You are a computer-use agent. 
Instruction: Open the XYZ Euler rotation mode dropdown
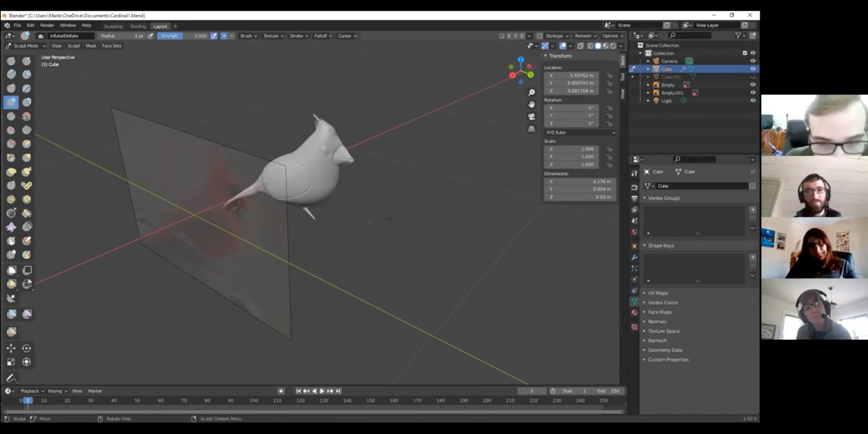pyautogui.click(x=580, y=132)
